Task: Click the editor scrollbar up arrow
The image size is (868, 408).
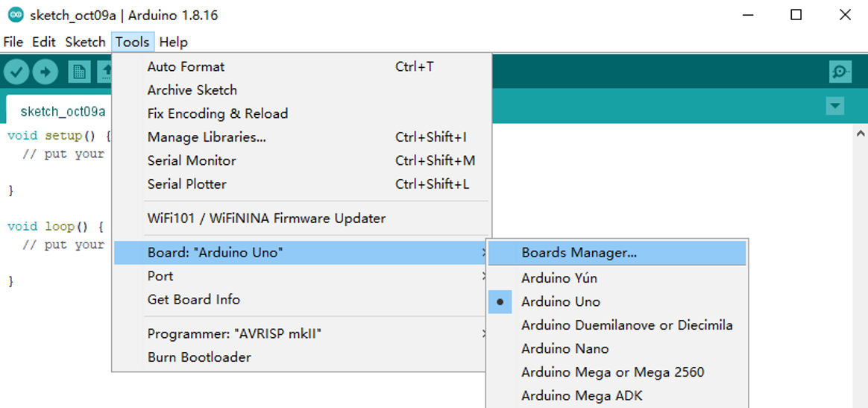Action: point(861,133)
